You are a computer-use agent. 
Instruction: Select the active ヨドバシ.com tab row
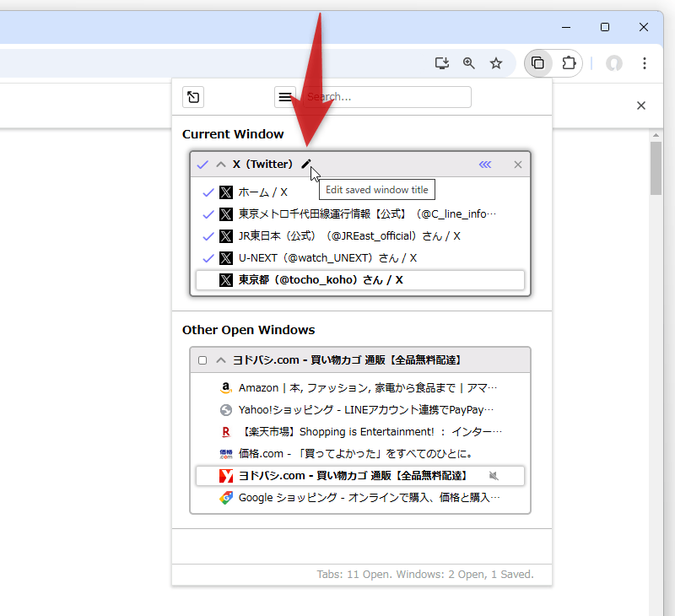[360, 476]
